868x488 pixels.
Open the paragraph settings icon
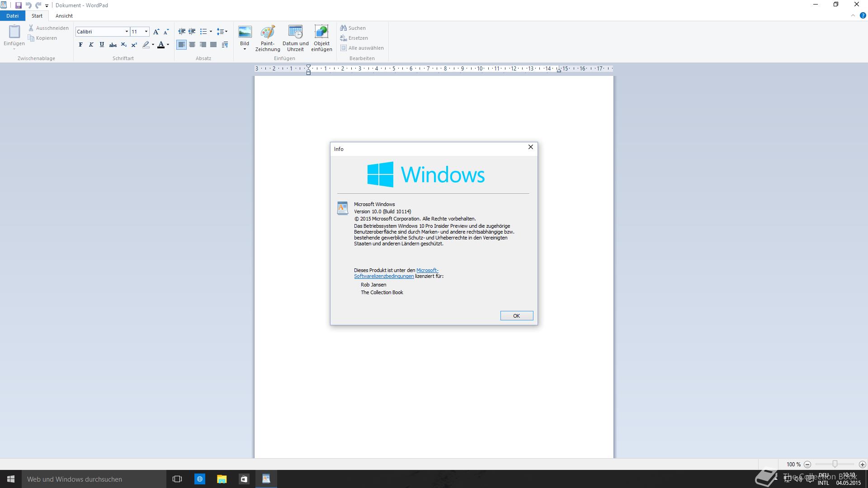point(225,45)
